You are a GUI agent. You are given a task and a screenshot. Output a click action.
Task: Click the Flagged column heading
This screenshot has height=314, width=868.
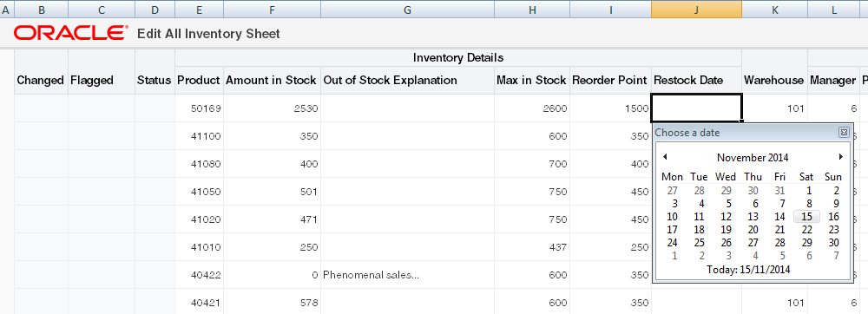pyautogui.click(x=92, y=80)
